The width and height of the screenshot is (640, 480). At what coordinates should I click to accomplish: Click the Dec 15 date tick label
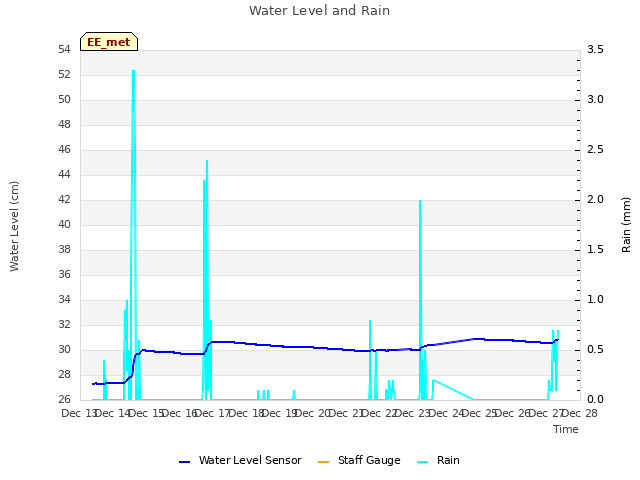click(x=147, y=413)
